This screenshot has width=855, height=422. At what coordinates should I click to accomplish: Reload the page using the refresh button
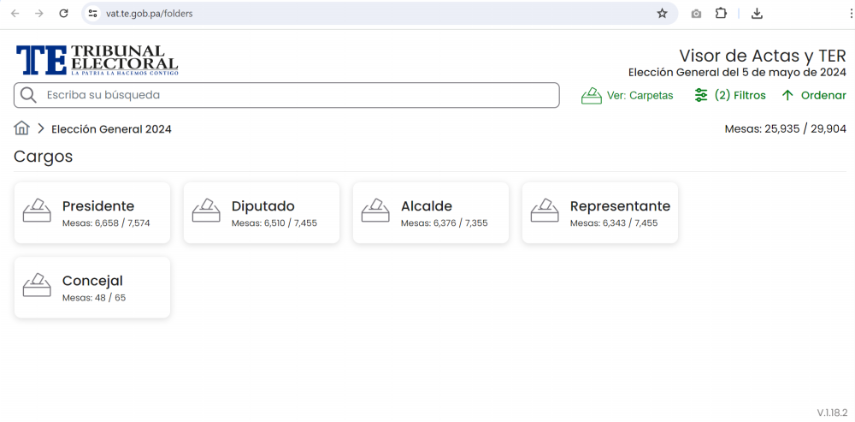click(64, 14)
